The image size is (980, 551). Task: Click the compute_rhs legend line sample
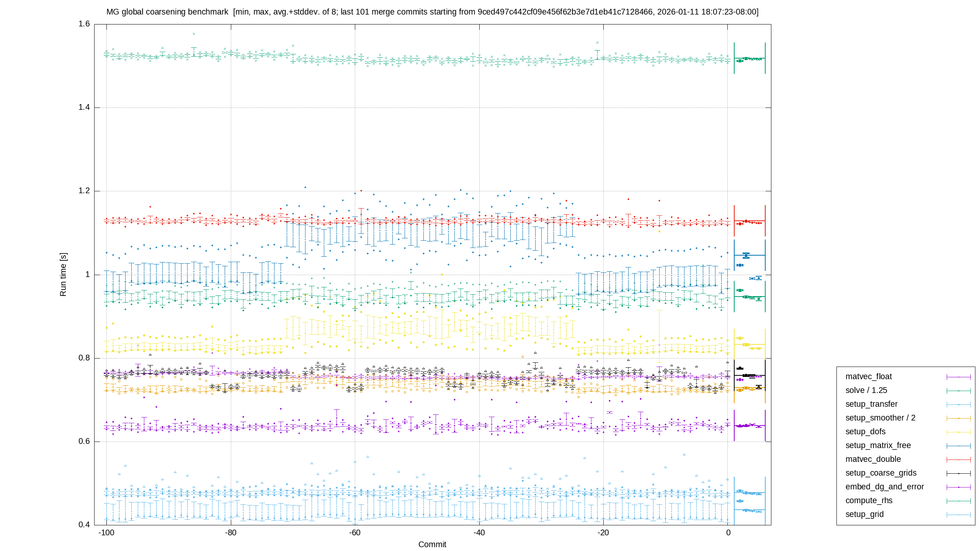(x=959, y=501)
